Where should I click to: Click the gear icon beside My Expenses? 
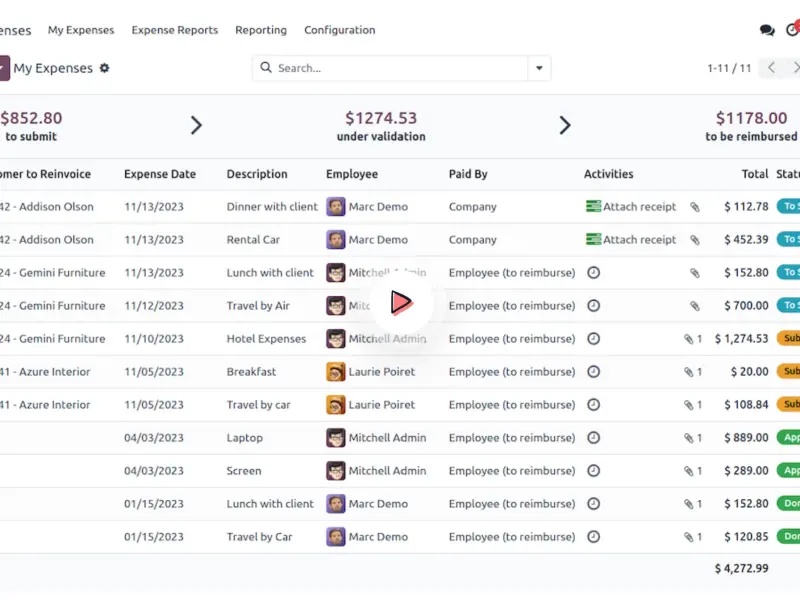click(105, 68)
